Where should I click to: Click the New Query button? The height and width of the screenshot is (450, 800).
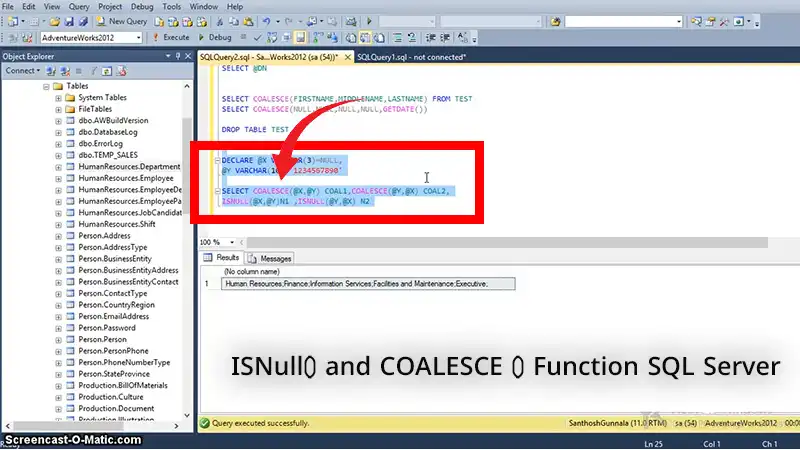[x=122, y=21]
